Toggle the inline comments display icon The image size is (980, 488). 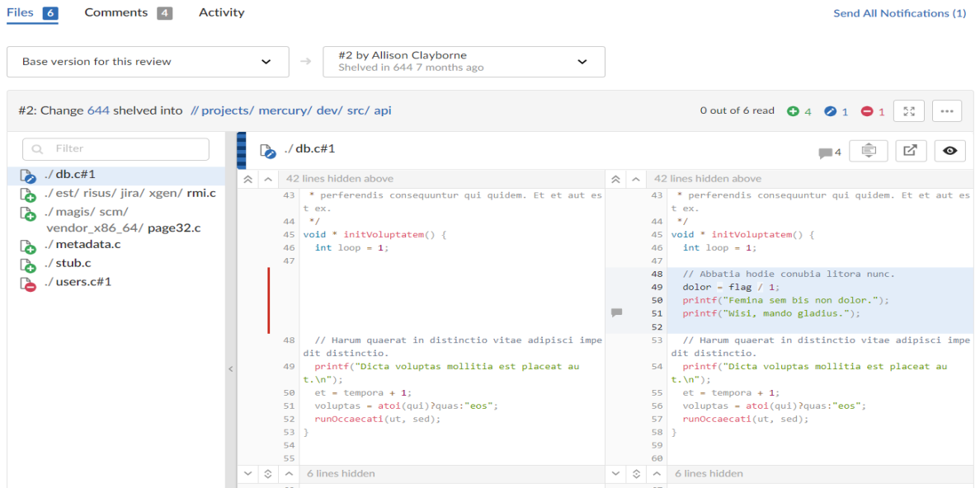(869, 149)
